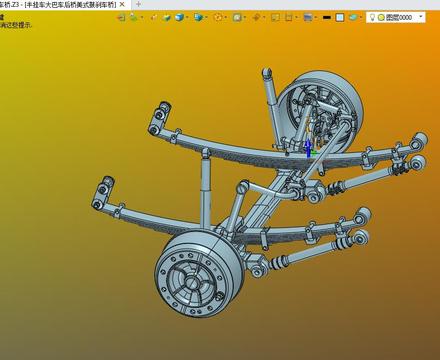This screenshot has height=360, width=440.
Task: Expand dropdown beside the framed square icon
Action: pos(245,17)
